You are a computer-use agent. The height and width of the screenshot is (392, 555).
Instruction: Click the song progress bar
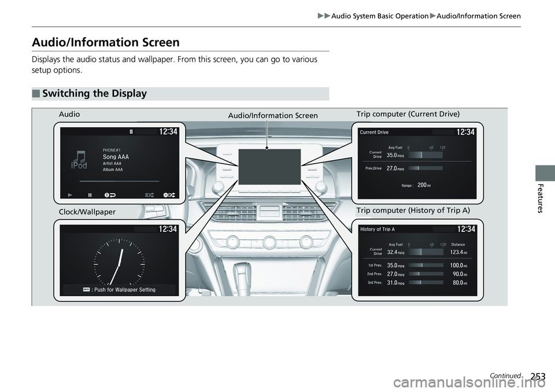click(x=119, y=181)
